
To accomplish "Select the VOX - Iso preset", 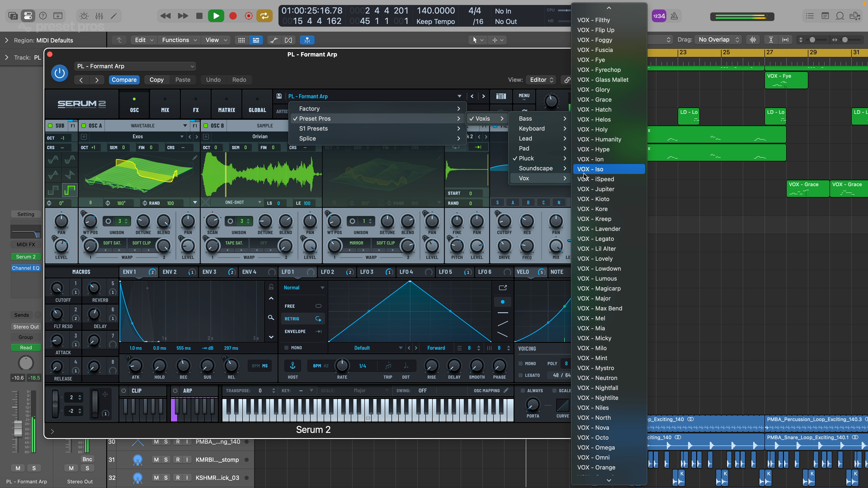I will tap(609, 169).
